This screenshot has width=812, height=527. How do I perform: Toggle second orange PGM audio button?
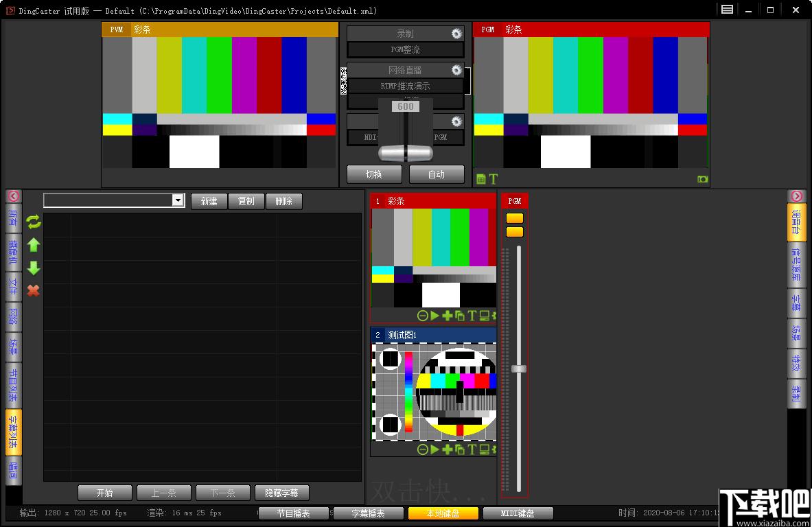(x=515, y=231)
